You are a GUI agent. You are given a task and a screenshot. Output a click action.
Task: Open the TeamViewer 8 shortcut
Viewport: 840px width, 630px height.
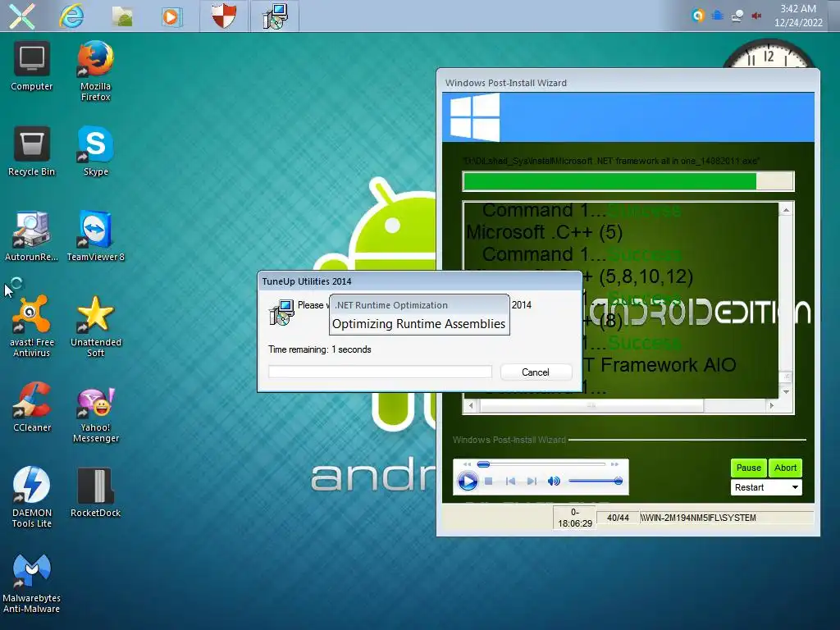point(95,237)
